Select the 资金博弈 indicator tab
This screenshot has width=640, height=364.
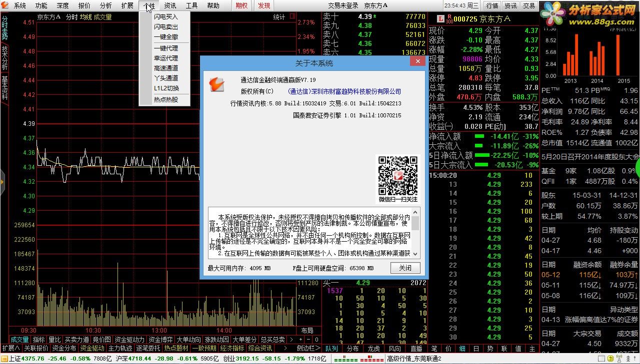(x=160, y=340)
